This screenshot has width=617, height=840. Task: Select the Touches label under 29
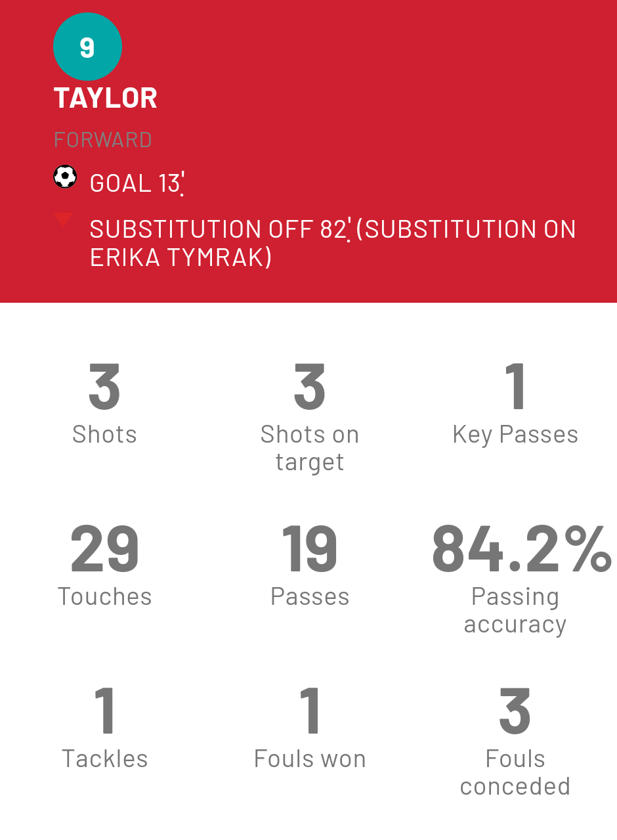pyautogui.click(x=104, y=596)
